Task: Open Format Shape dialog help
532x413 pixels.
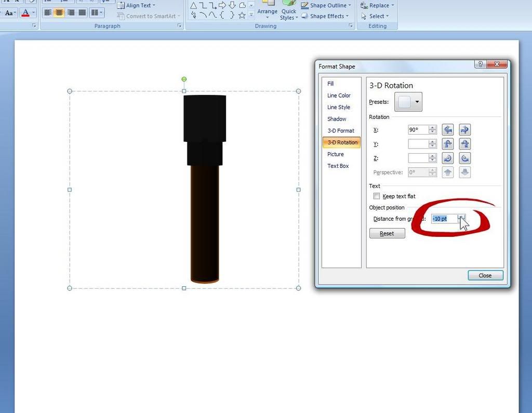Action: (x=480, y=64)
